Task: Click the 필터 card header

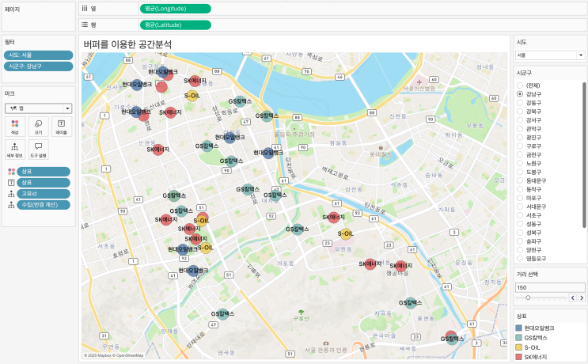Action: coord(9,43)
